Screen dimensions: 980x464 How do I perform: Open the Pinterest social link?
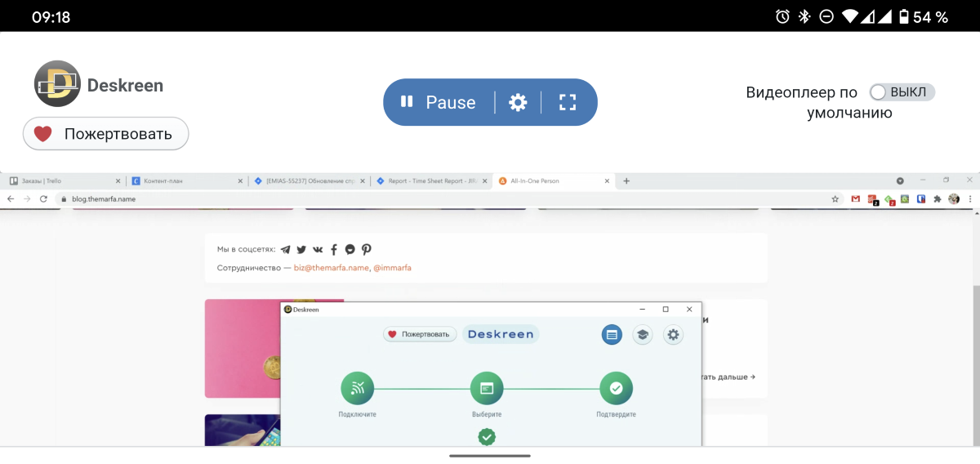point(367,250)
